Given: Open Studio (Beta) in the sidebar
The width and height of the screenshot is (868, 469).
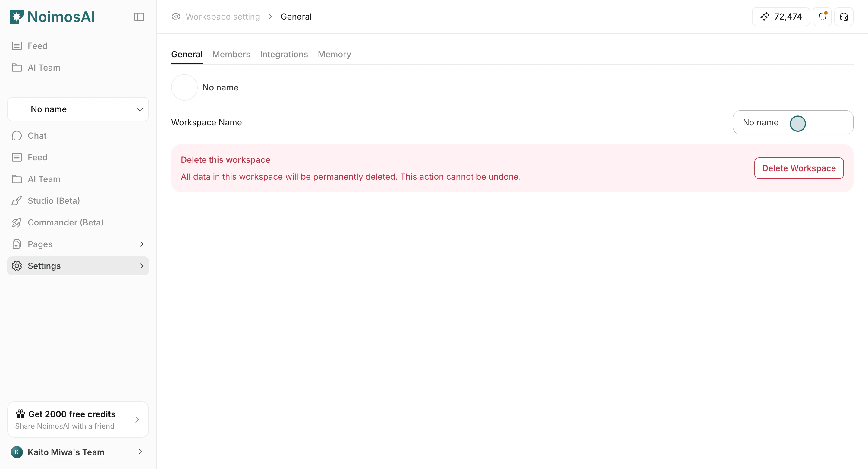Looking at the screenshot, I should pyautogui.click(x=54, y=201).
